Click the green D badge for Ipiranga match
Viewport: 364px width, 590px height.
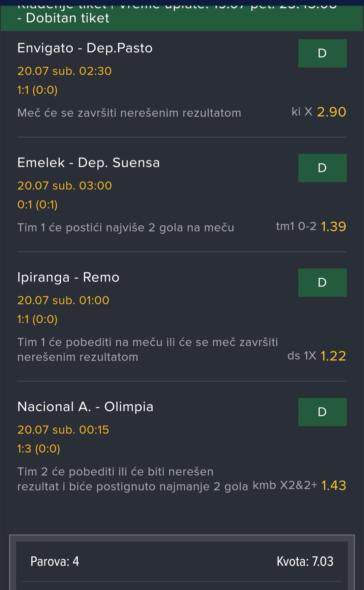[x=322, y=283]
